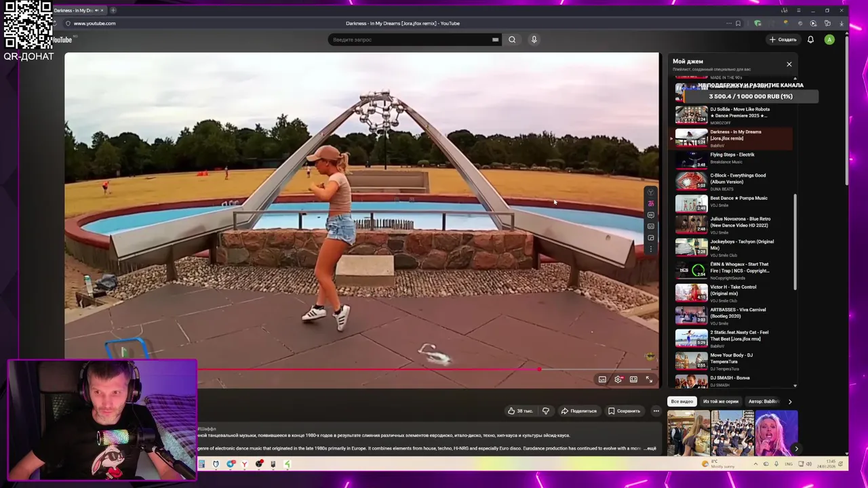
Task: Open the browser hamburger main menu
Action: pos(798,10)
